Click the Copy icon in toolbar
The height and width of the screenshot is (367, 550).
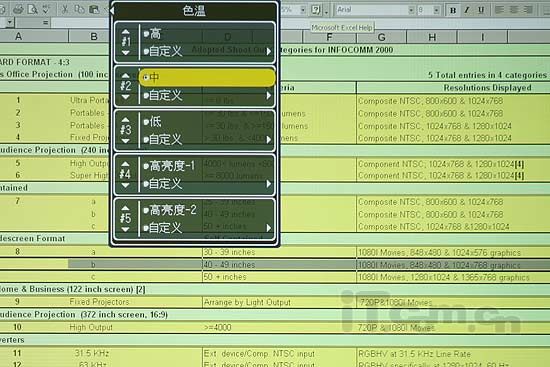[80, 9]
